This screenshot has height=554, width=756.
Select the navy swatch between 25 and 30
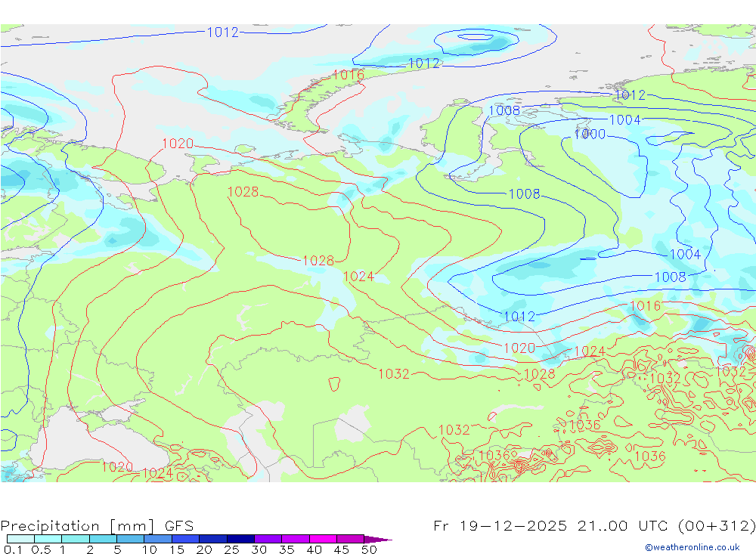click(240, 539)
